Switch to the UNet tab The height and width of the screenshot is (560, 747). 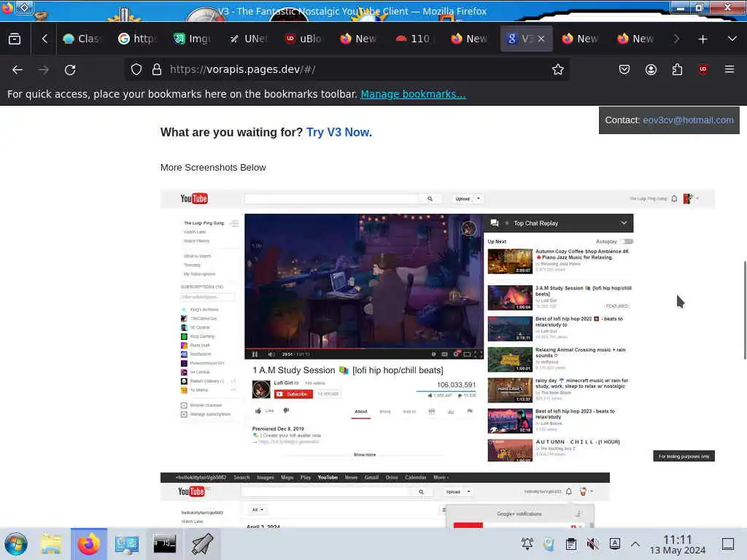[x=248, y=39]
